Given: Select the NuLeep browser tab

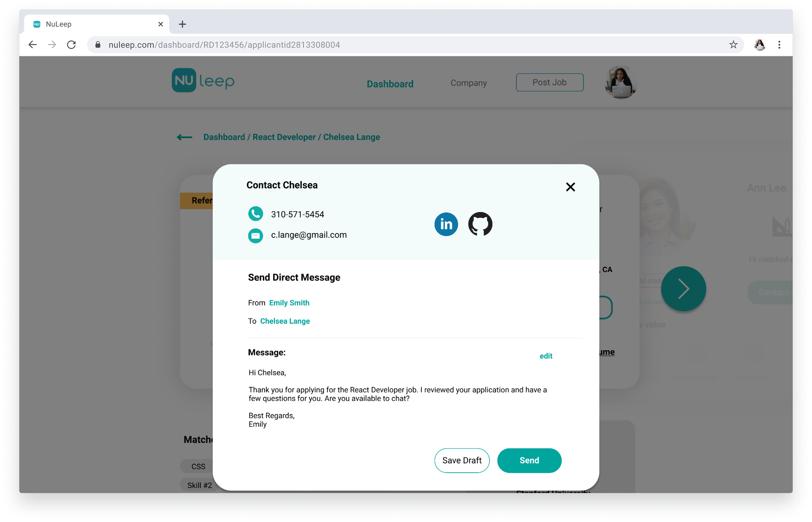Looking at the screenshot, I should click(97, 24).
